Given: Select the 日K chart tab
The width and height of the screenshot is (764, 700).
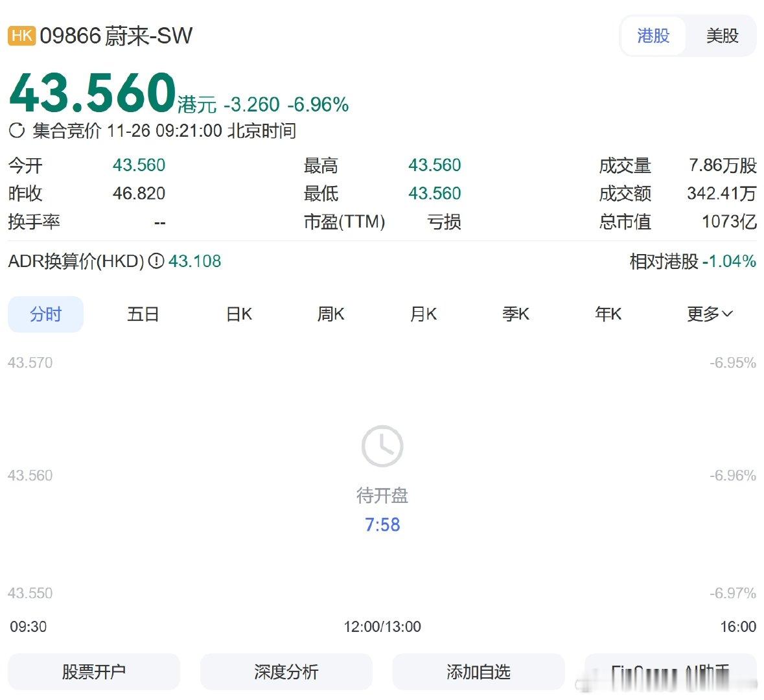Looking at the screenshot, I should [x=239, y=314].
